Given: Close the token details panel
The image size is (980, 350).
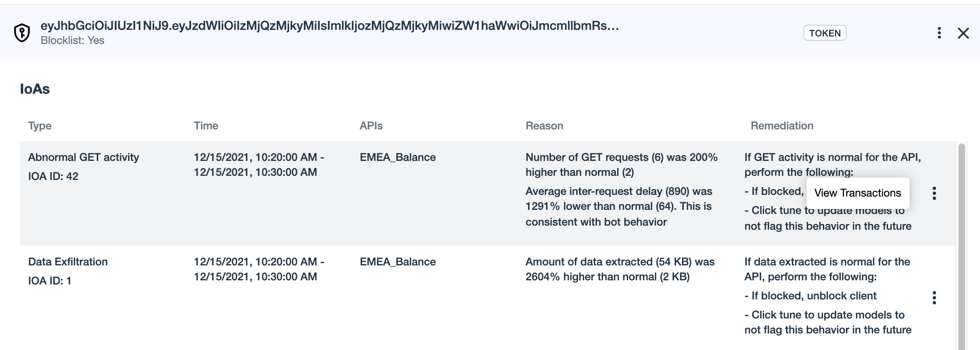Looking at the screenshot, I should point(963,33).
